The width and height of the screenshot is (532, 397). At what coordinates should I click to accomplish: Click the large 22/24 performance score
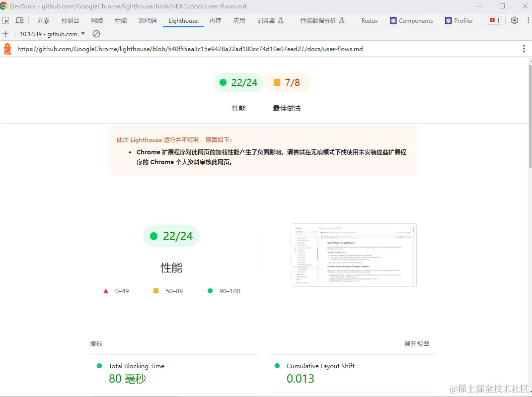[171, 236]
